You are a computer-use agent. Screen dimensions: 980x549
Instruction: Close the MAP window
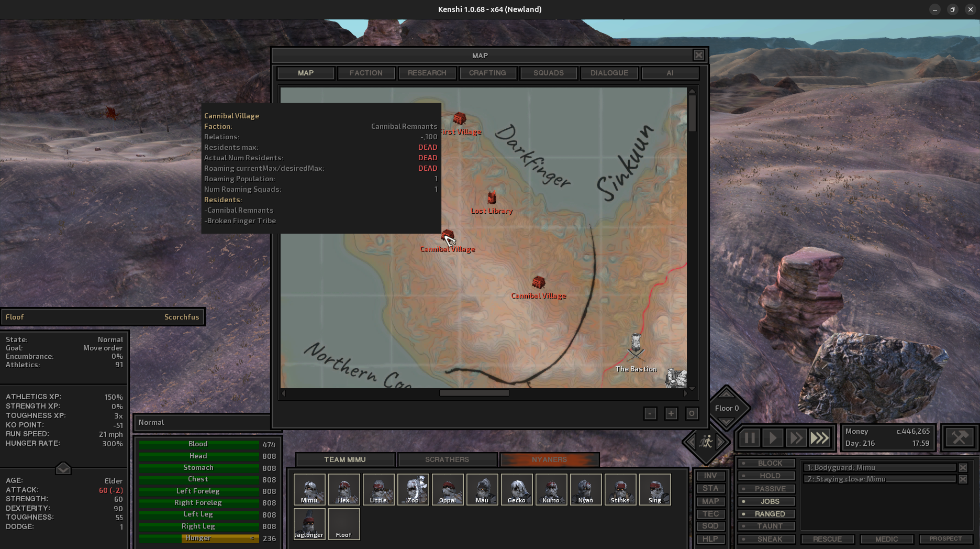(x=699, y=55)
